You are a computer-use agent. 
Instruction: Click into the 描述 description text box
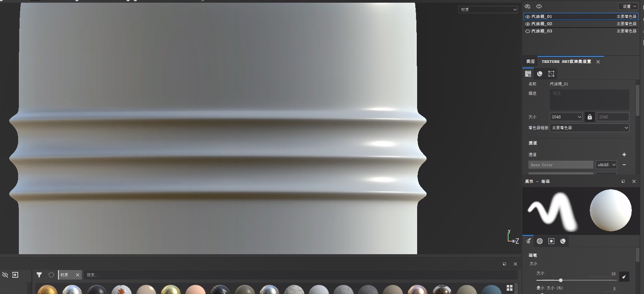tap(589, 100)
